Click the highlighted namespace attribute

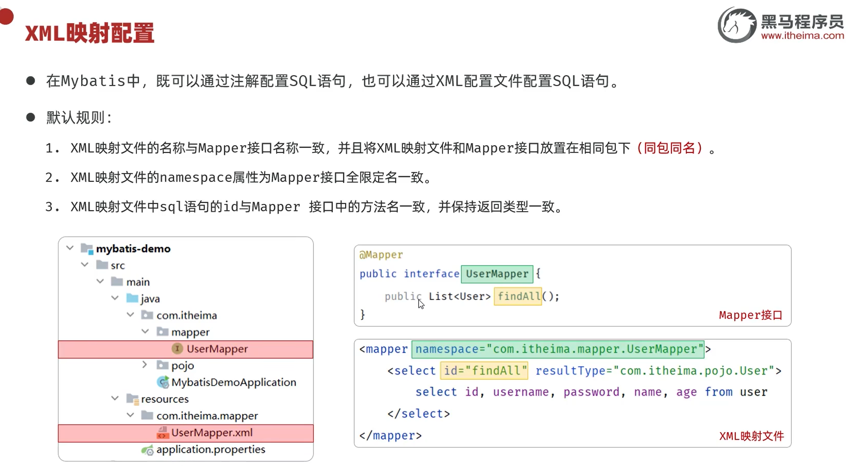click(x=558, y=349)
